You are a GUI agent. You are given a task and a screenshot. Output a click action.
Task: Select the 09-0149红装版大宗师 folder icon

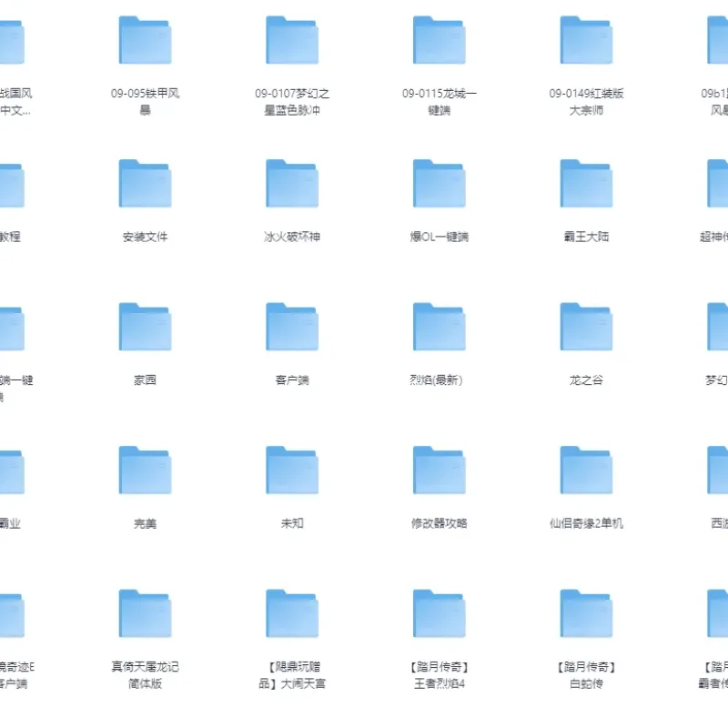[586, 40]
